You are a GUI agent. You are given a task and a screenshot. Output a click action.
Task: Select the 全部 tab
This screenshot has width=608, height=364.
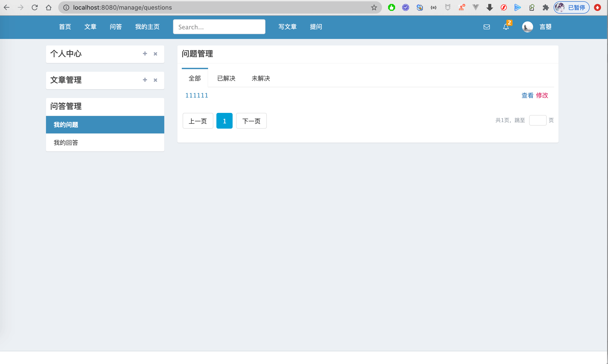(x=194, y=78)
